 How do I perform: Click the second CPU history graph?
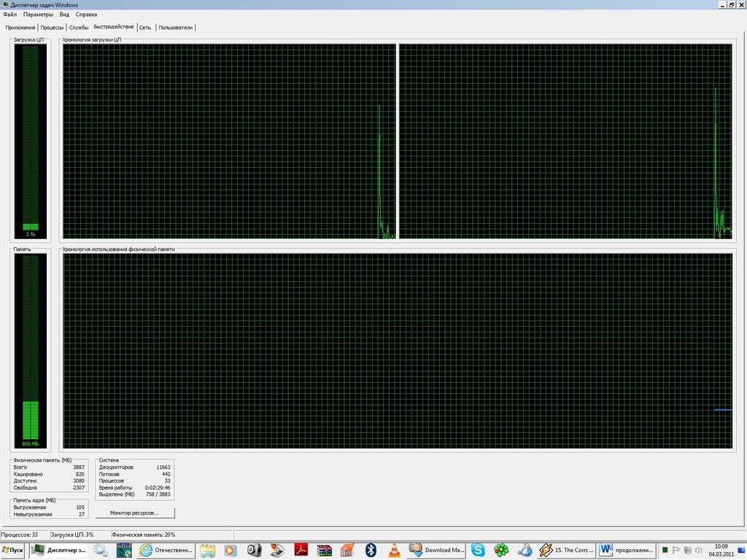pyautogui.click(x=565, y=141)
